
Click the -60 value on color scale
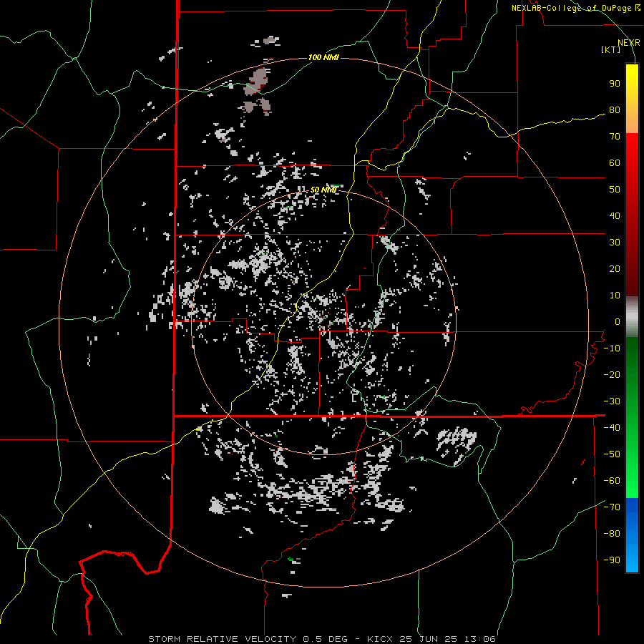pyautogui.click(x=612, y=481)
